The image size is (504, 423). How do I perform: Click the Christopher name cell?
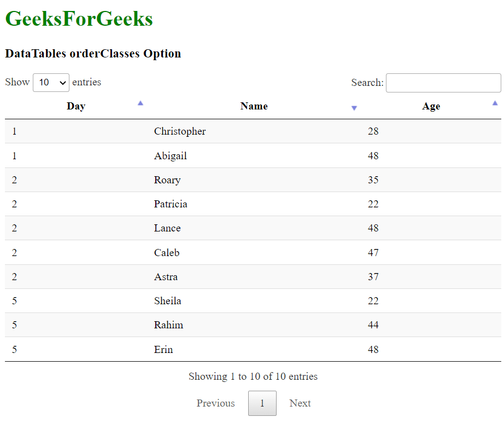[x=180, y=131]
